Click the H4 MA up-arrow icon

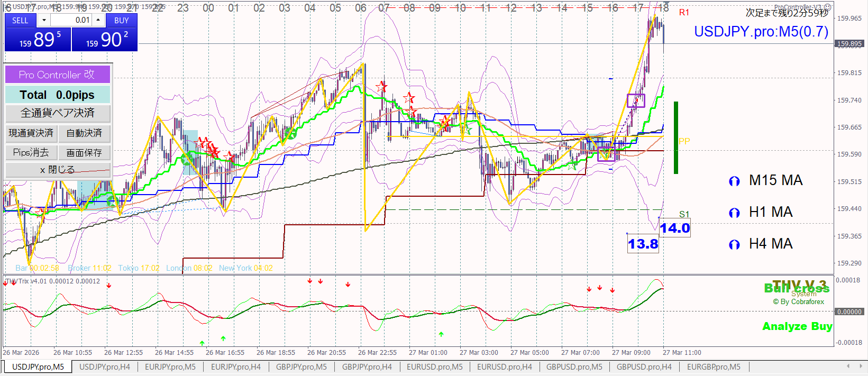click(x=734, y=244)
